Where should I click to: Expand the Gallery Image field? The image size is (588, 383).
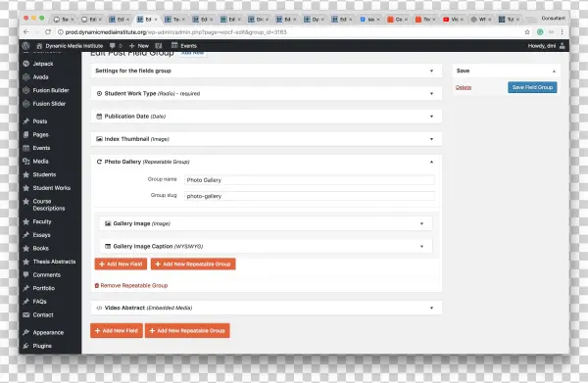(421, 223)
